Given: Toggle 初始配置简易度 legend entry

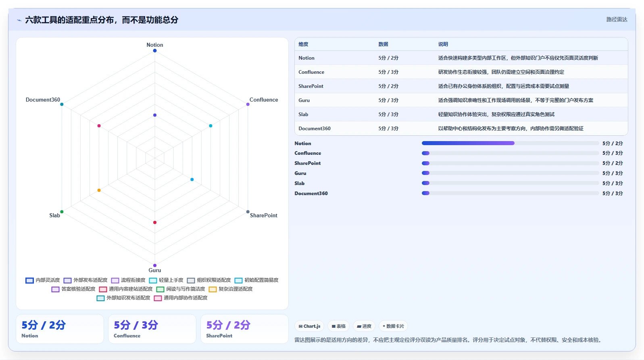Looking at the screenshot, I should click(256, 280).
